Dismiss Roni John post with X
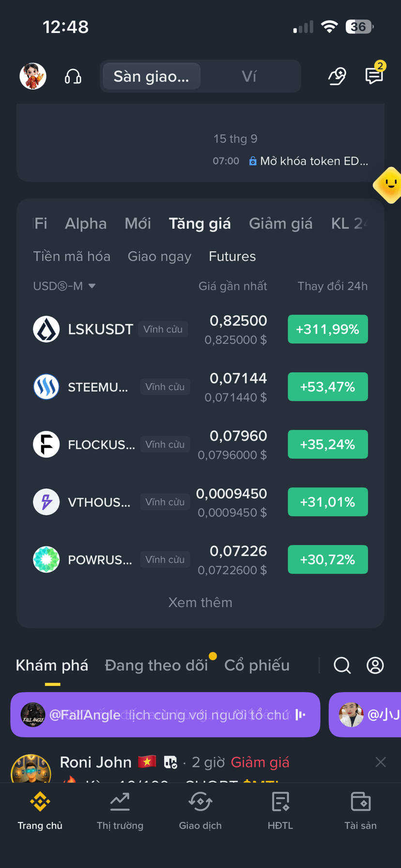This screenshot has width=401, height=868. [381, 762]
